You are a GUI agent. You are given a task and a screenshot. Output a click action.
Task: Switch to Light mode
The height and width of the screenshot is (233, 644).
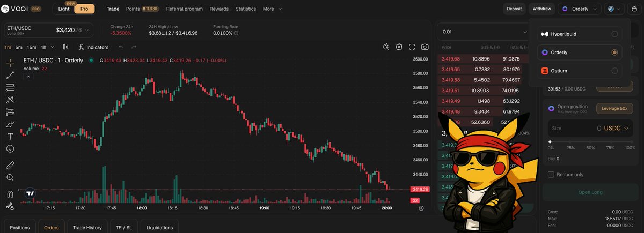point(64,9)
